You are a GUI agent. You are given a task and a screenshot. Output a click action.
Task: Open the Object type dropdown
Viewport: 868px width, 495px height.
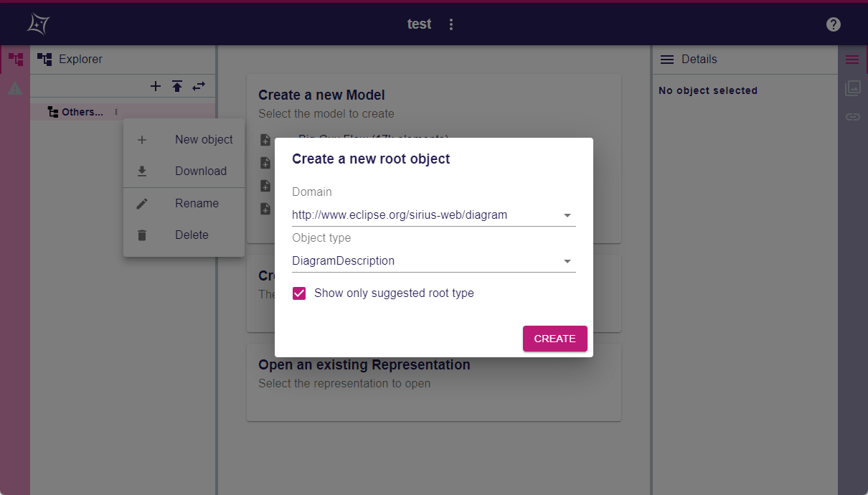567,260
